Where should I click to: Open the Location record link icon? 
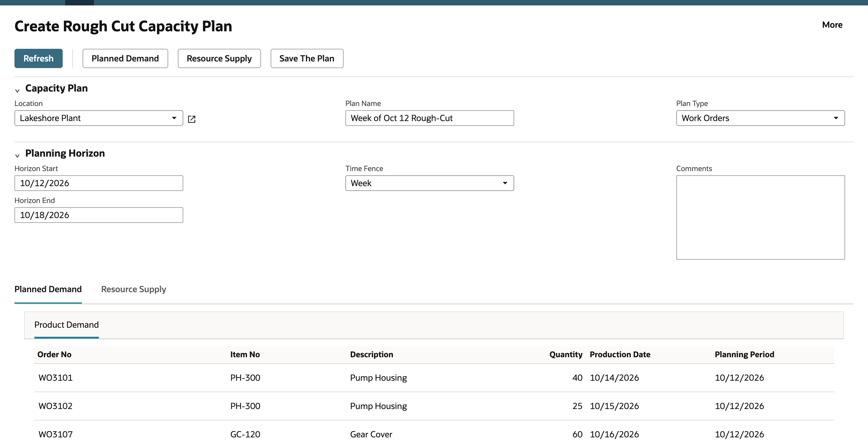[x=191, y=119]
